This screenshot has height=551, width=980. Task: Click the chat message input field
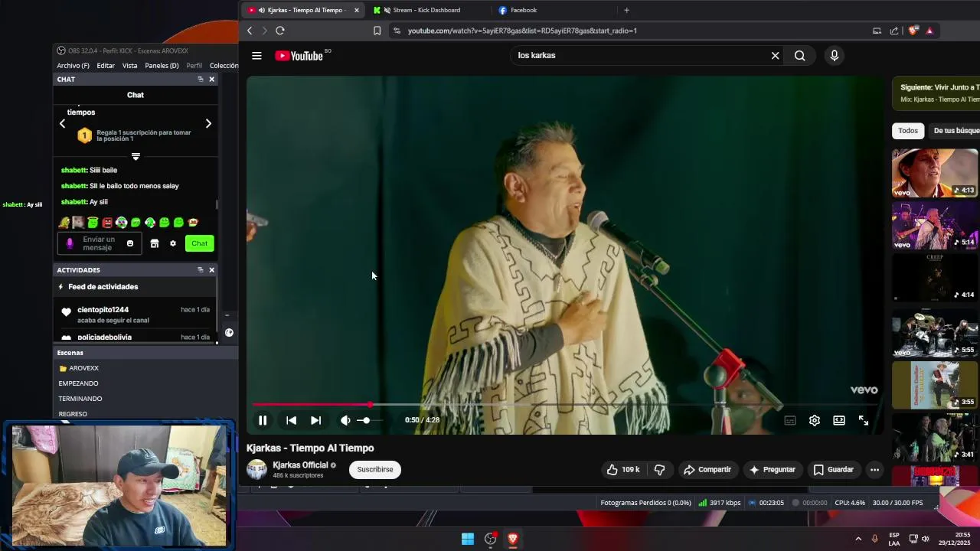click(x=98, y=243)
